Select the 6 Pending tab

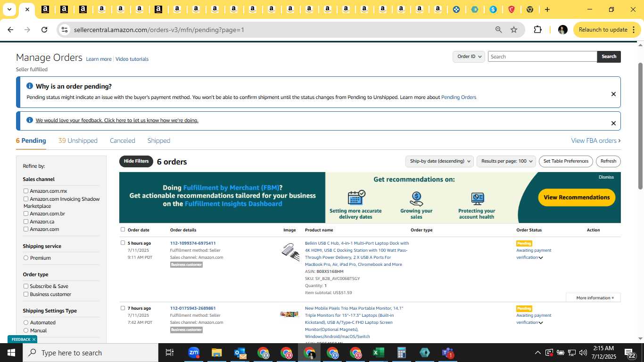click(x=31, y=140)
